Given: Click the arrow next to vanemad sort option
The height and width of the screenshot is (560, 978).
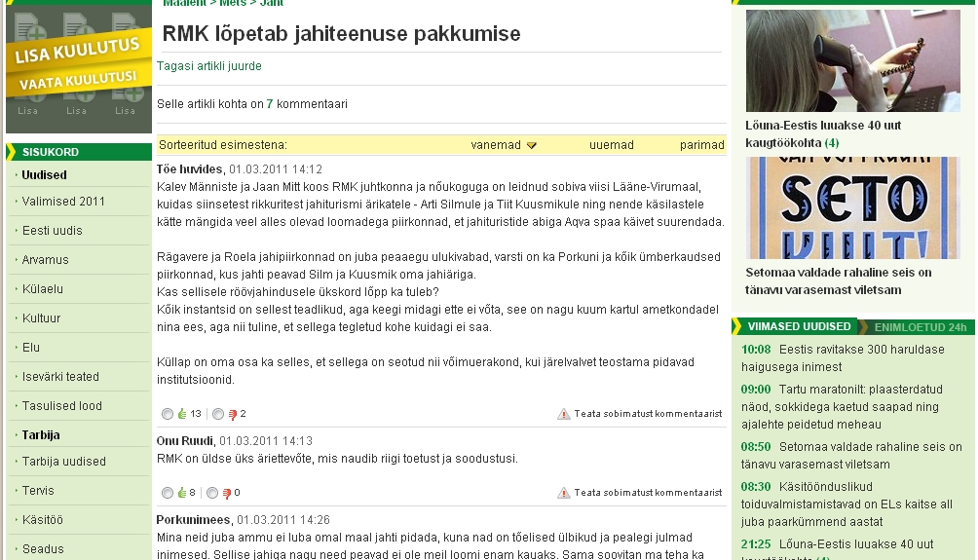Looking at the screenshot, I should (532, 146).
